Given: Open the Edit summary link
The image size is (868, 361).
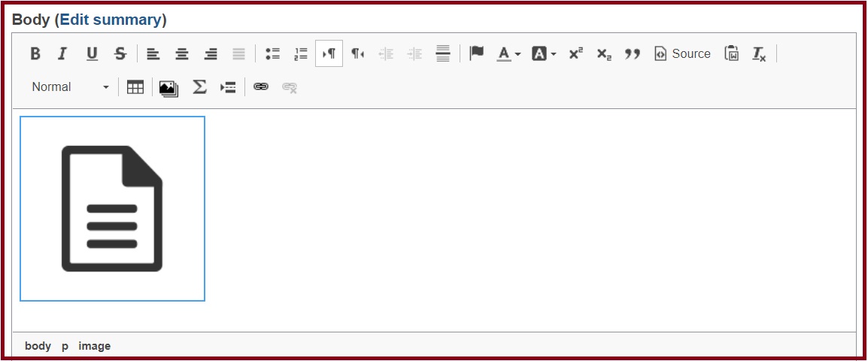Looking at the screenshot, I should (111, 20).
